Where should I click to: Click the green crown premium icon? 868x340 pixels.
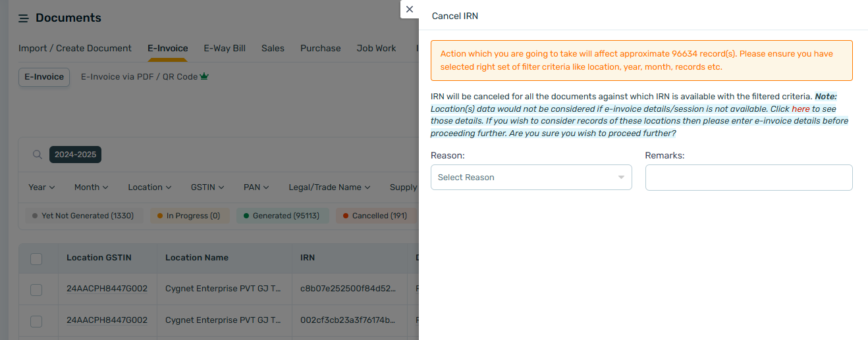[204, 76]
